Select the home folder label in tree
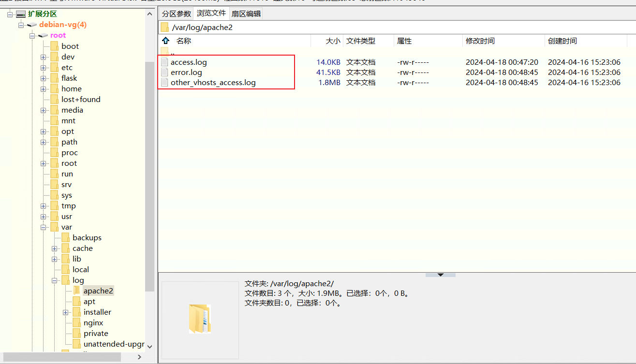This screenshot has height=364, width=636. pyautogui.click(x=72, y=88)
